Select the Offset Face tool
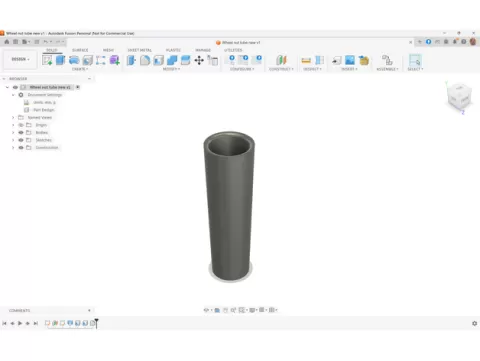Screen dimensions: 480x361 (185, 60)
